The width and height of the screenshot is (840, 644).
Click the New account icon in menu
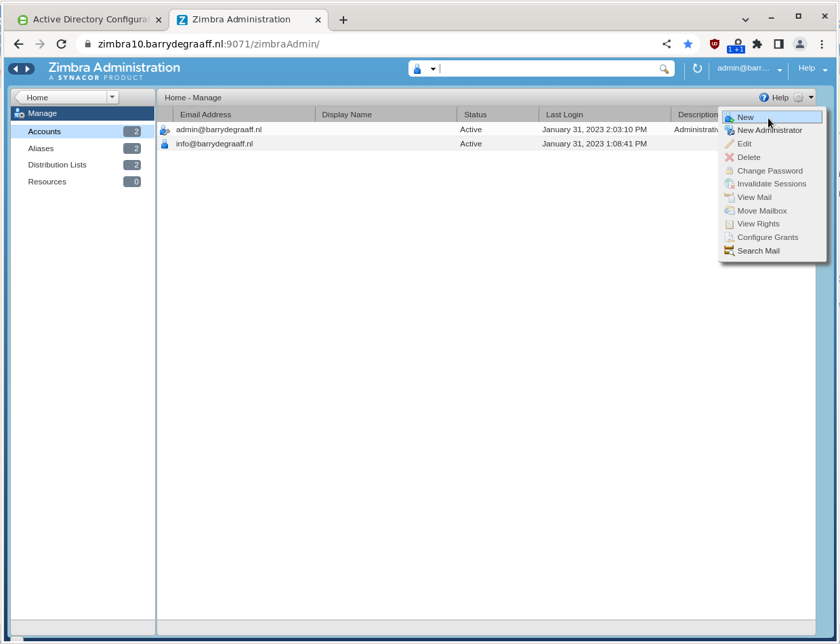[729, 117]
